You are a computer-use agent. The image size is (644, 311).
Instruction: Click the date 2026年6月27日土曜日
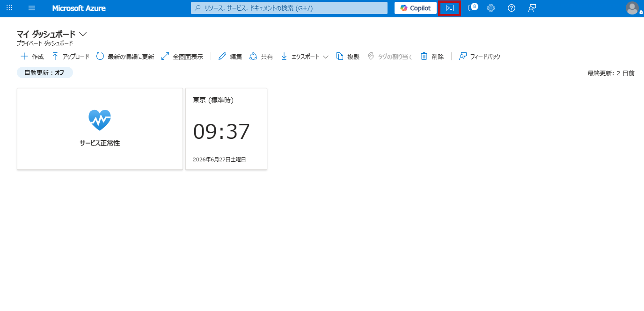tap(220, 159)
